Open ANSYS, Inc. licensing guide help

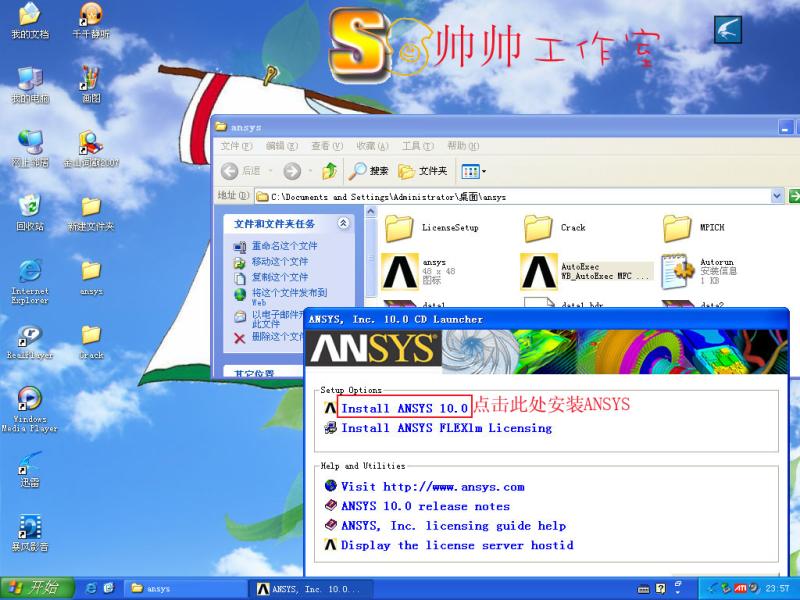click(x=453, y=526)
